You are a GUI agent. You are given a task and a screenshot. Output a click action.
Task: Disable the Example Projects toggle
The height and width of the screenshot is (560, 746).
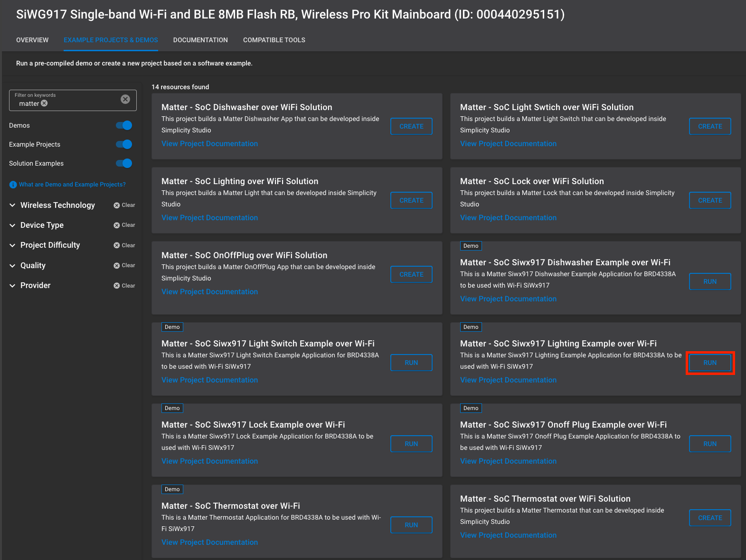coord(124,144)
